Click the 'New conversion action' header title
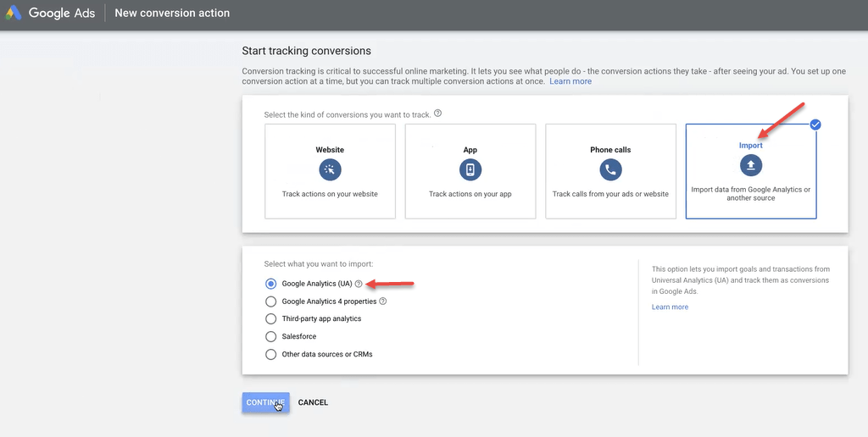This screenshot has height=437, width=868. pos(172,13)
